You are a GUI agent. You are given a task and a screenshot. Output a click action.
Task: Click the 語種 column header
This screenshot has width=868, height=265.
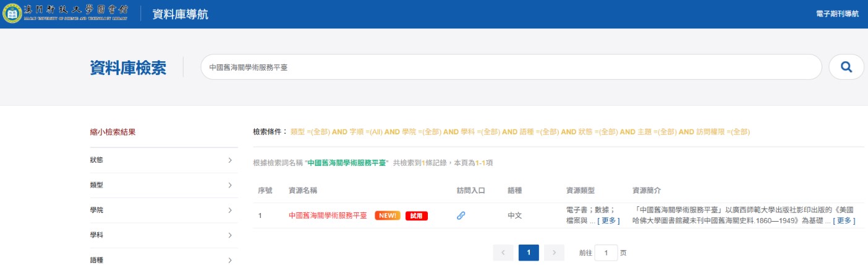click(514, 191)
